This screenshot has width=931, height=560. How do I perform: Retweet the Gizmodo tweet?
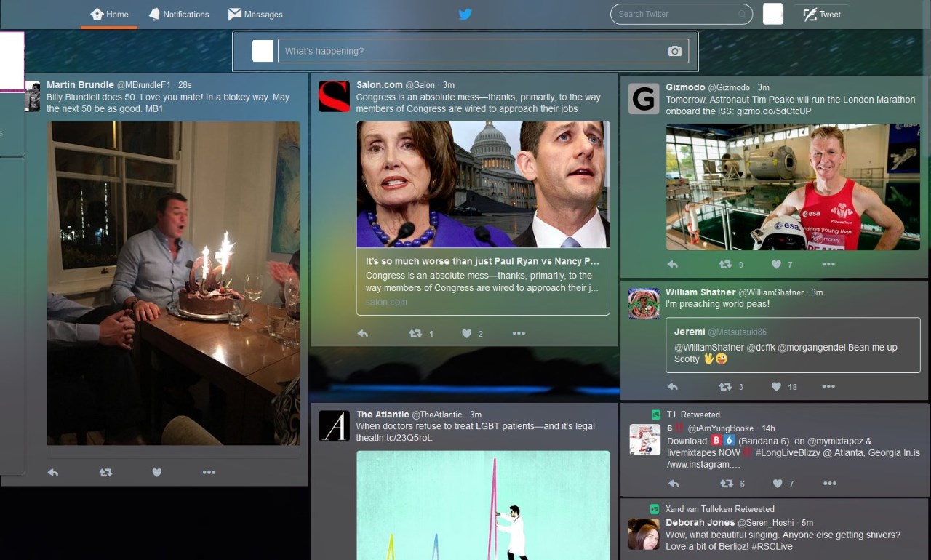pos(725,265)
